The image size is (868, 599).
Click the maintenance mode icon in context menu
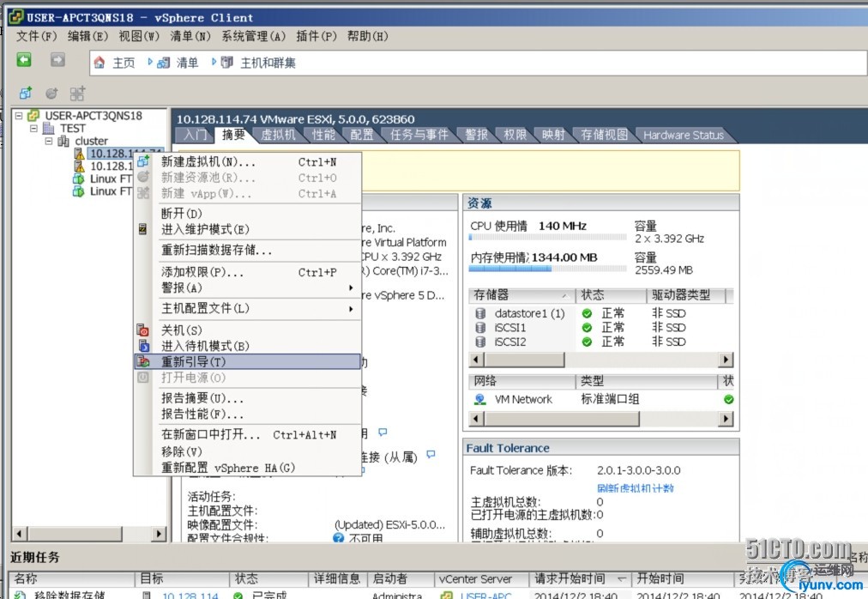[x=142, y=229]
